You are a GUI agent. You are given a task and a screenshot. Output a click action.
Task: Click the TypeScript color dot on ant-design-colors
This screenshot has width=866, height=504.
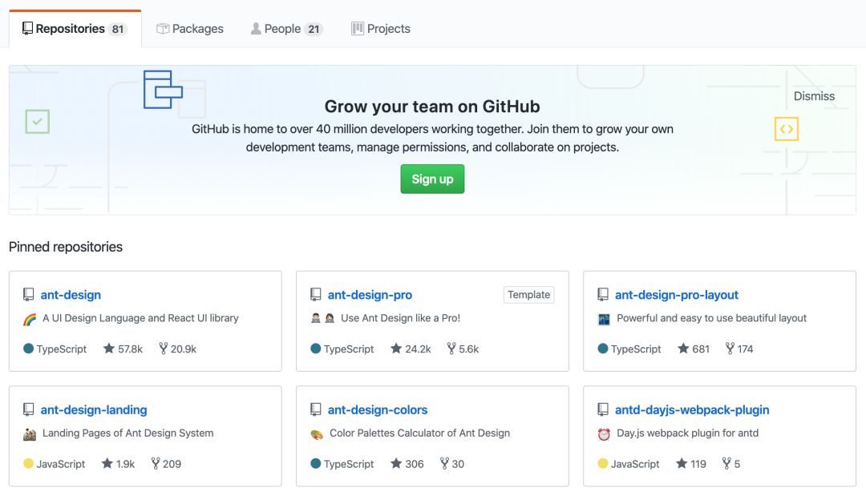pos(315,463)
